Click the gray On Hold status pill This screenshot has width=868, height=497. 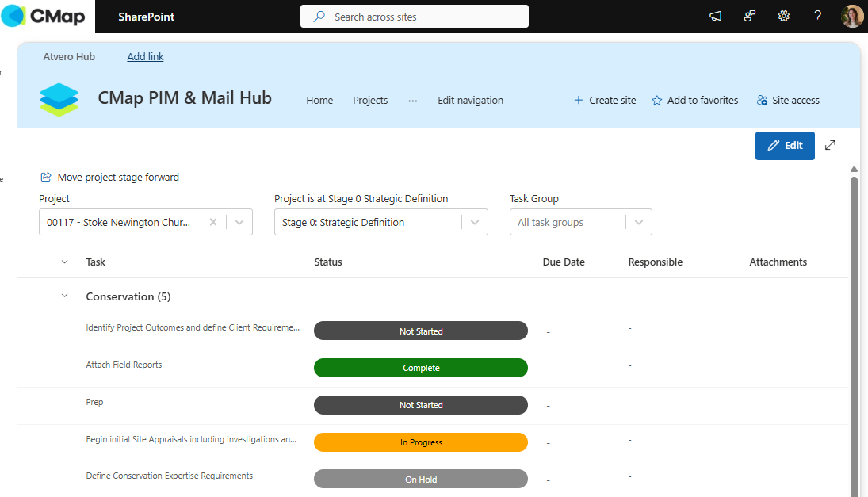pos(421,480)
